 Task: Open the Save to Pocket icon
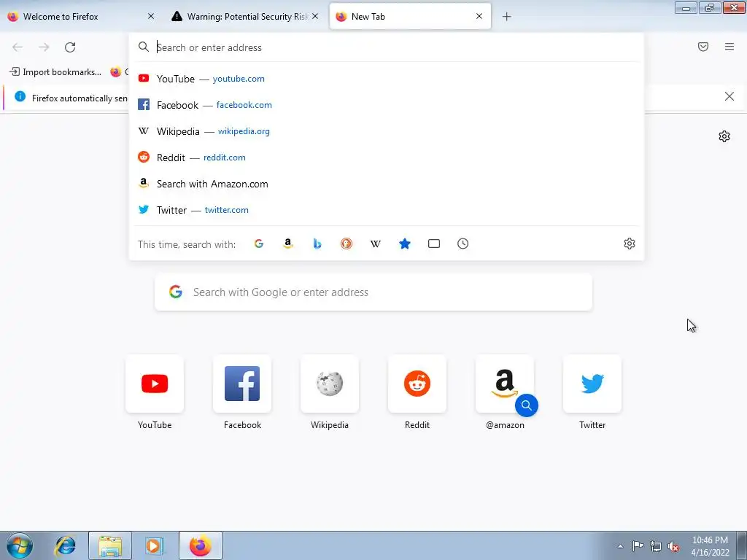click(x=703, y=47)
